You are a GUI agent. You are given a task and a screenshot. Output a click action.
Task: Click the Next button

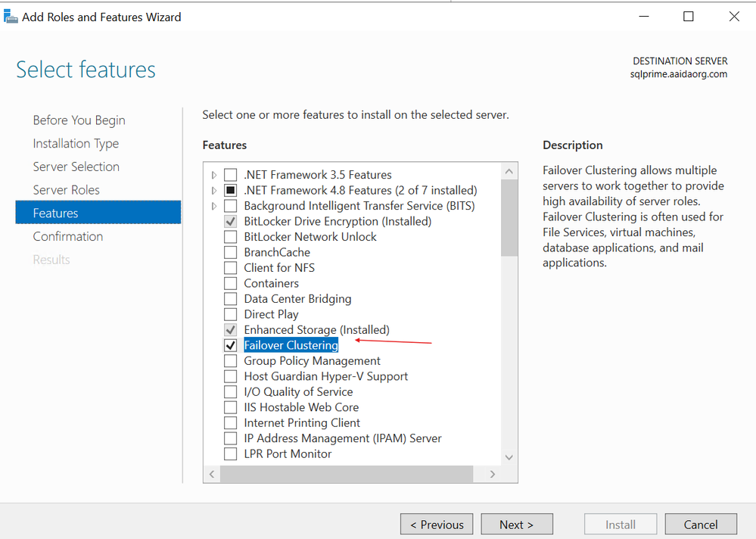click(x=517, y=524)
